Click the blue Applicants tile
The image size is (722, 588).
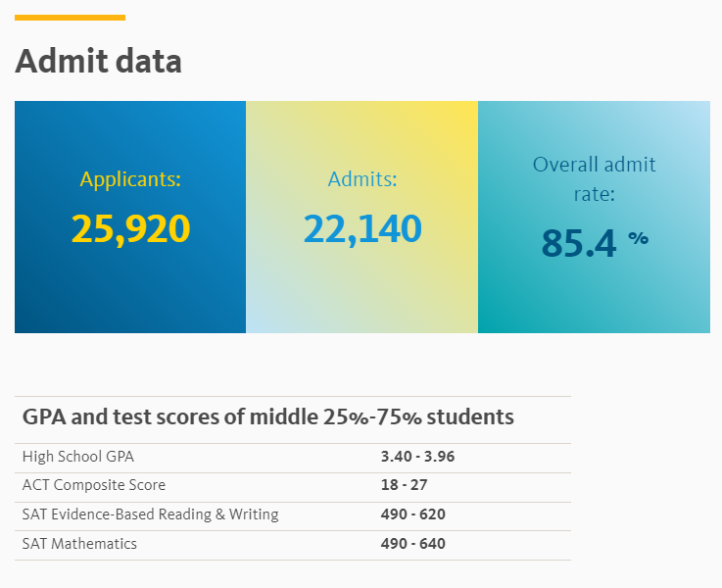coord(130,217)
